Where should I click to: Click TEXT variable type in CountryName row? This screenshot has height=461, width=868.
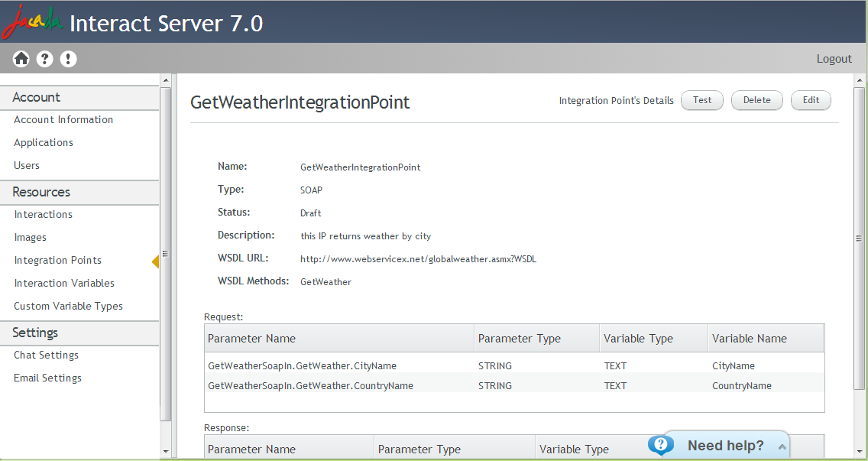615,385
